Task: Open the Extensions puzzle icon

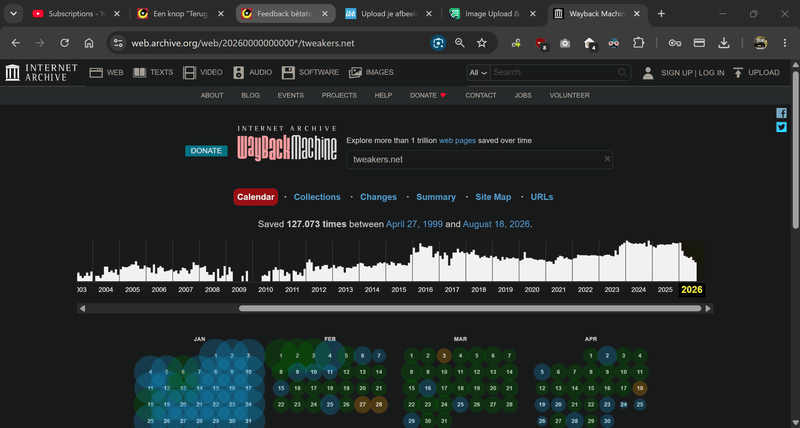Action: [x=639, y=43]
